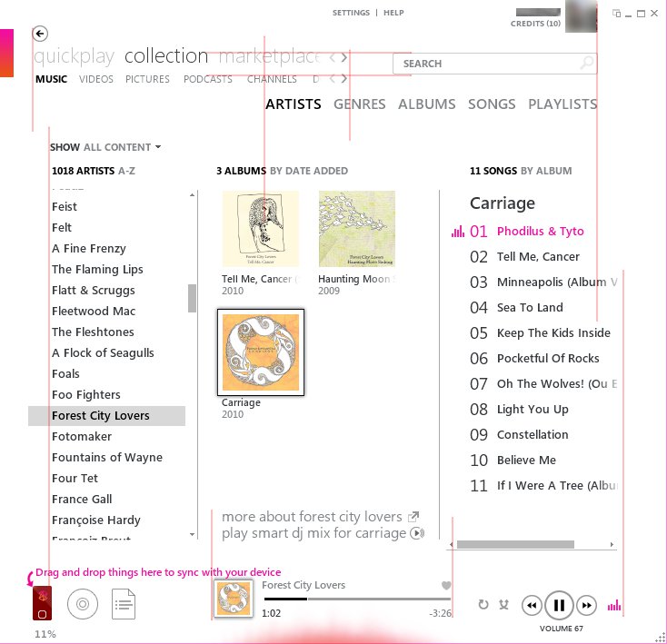Seek along the song progress bar

357,599
